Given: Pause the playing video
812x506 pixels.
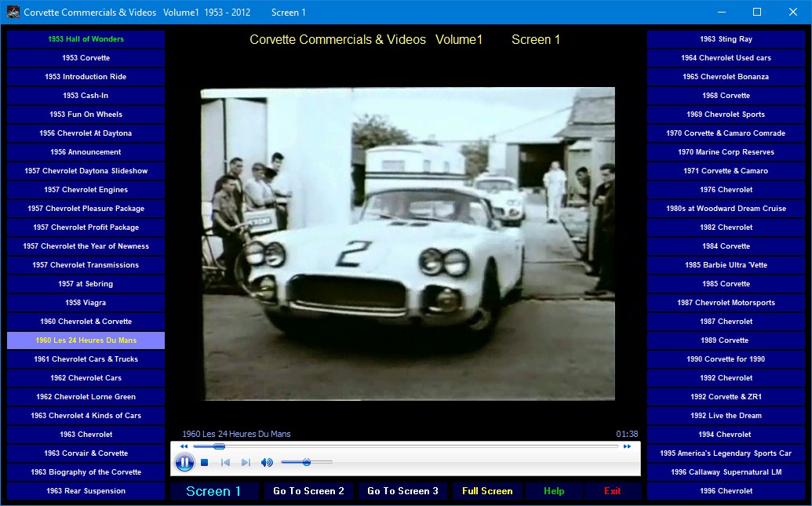Looking at the screenshot, I should [184, 463].
